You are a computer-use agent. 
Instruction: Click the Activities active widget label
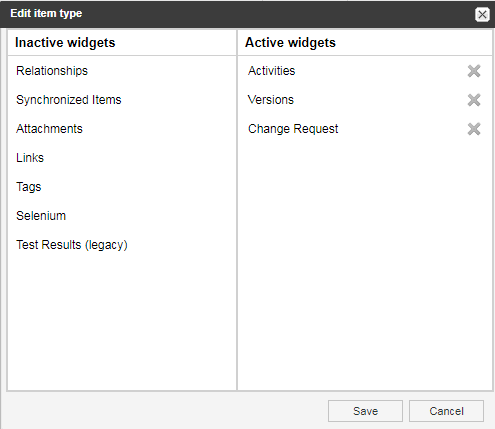click(272, 71)
